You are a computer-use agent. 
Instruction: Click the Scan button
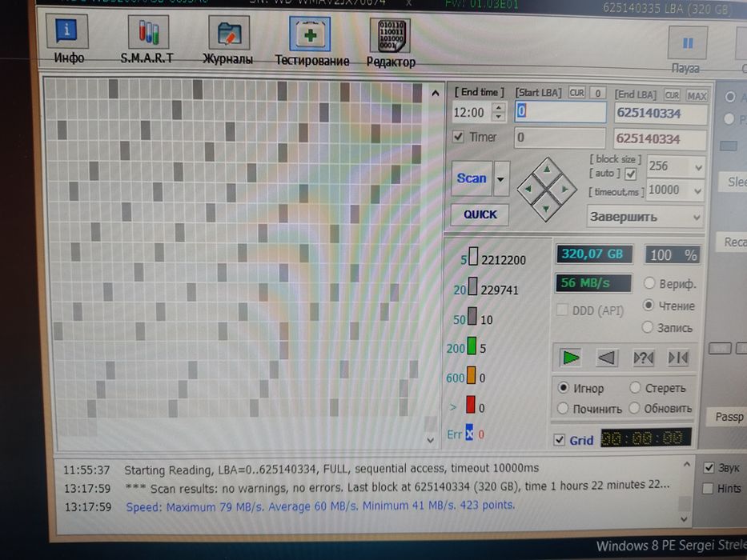pos(471,178)
